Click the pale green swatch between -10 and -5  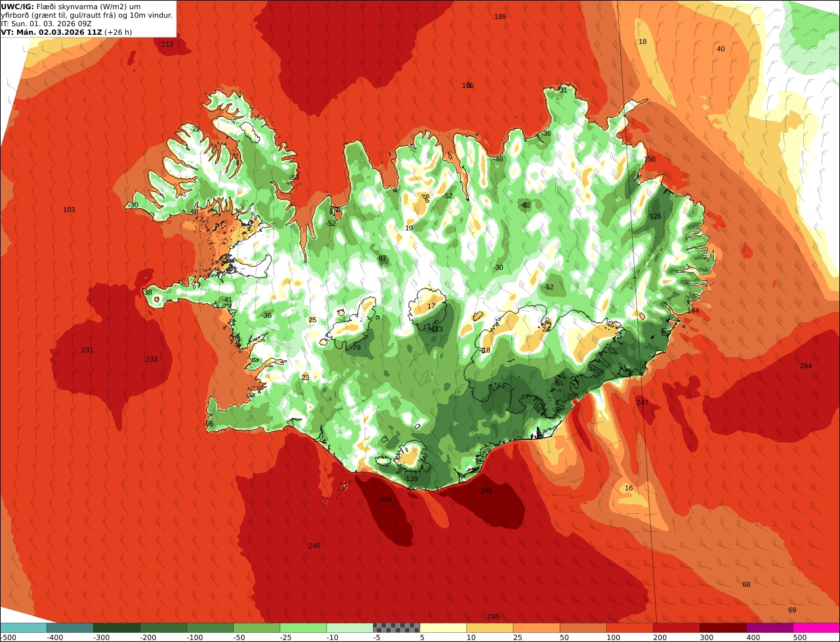pos(350,628)
